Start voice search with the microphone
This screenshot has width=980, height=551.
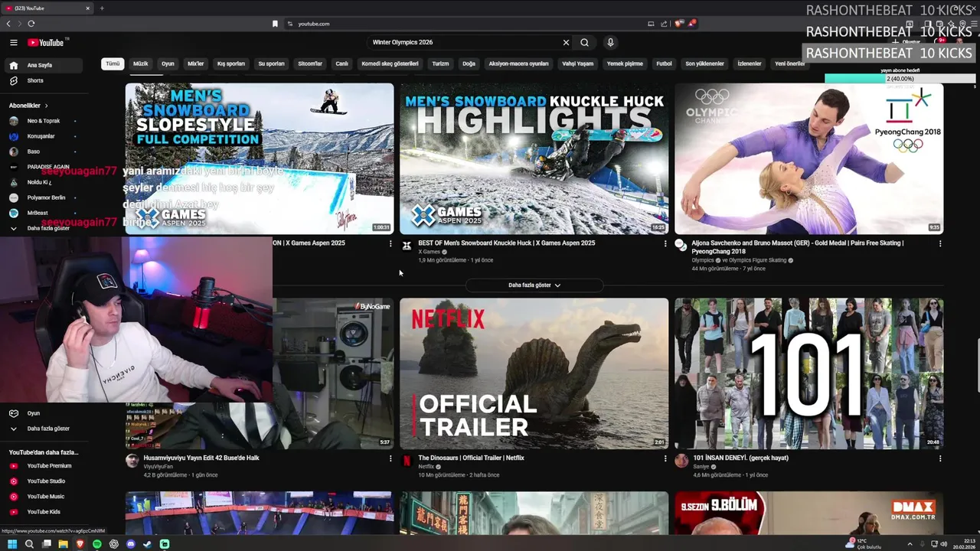[x=610, y=43]
